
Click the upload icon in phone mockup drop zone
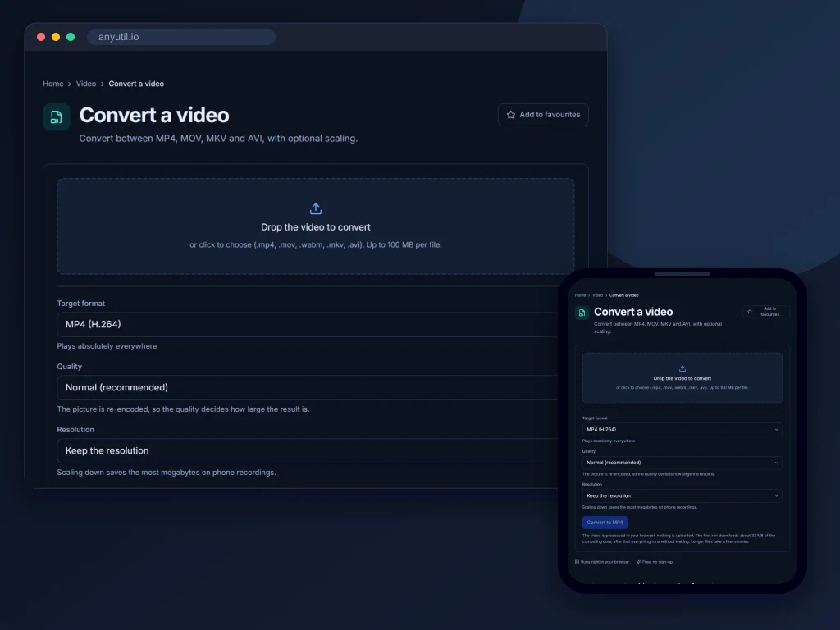(682, 368)
